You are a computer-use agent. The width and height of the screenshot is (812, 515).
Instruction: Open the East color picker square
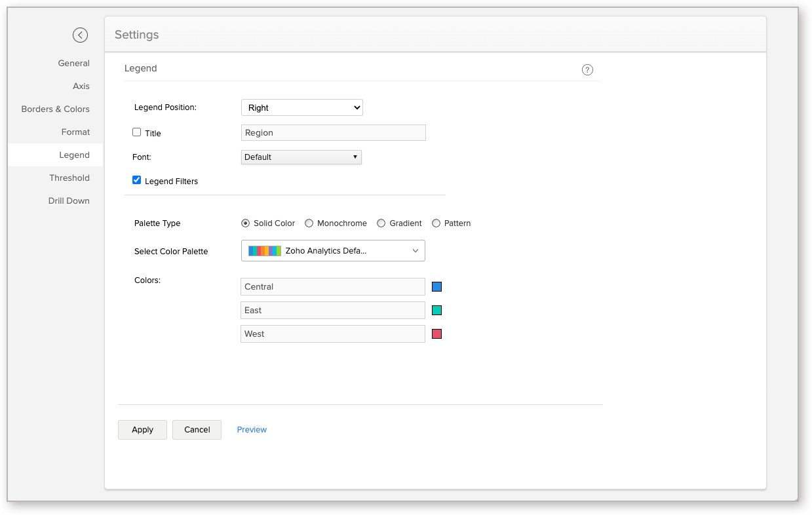436,310
